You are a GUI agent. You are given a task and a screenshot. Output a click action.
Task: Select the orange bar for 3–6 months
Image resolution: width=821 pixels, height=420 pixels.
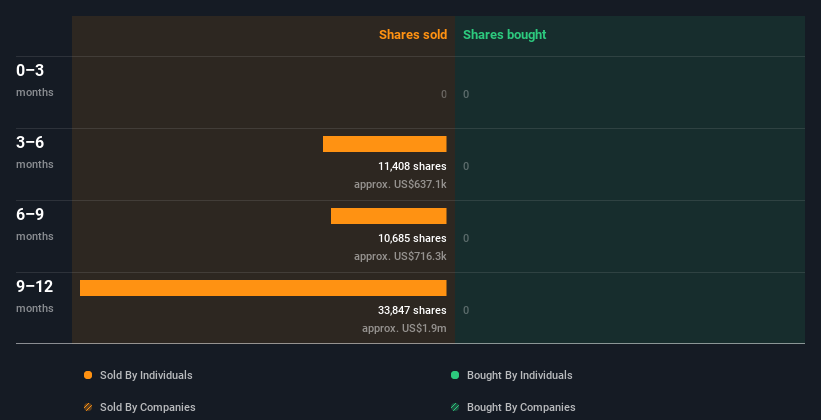tap(384, 144)
